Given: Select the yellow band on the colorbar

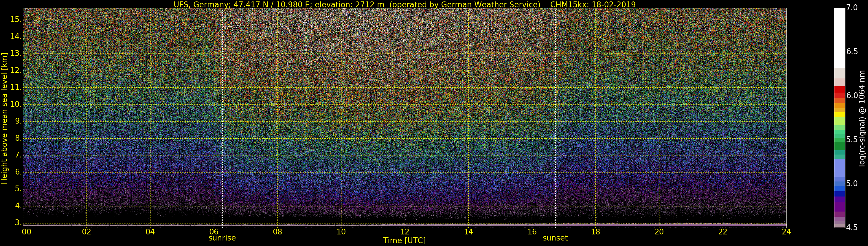Looking at the screenshot, I should [x=839, y=115].
